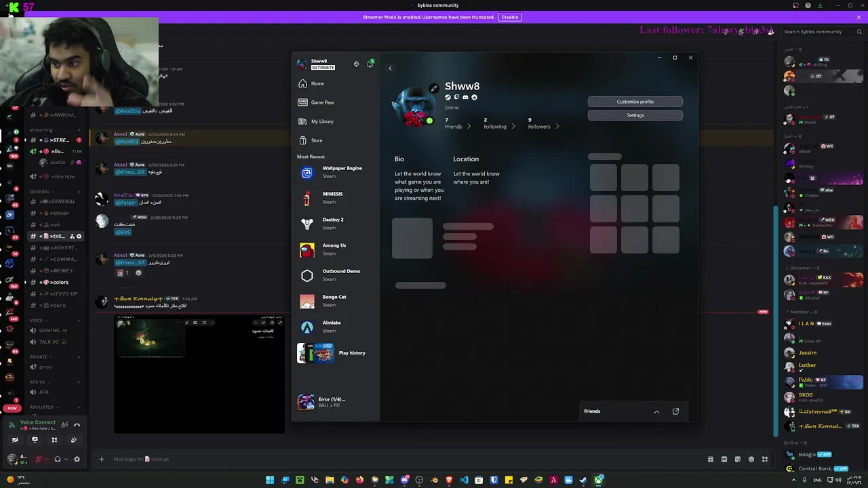Toggle Discord microphone mute

pyautogui.click(x=39, y=459)
